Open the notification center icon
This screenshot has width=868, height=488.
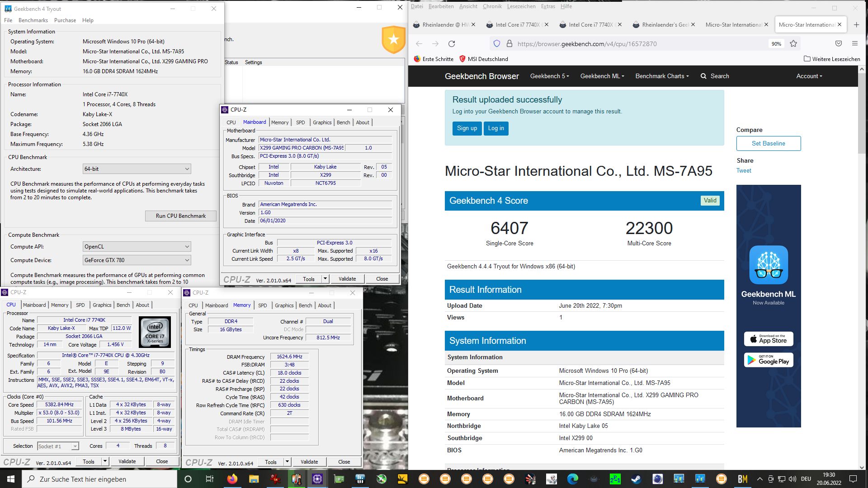click(x=853, y=479)
